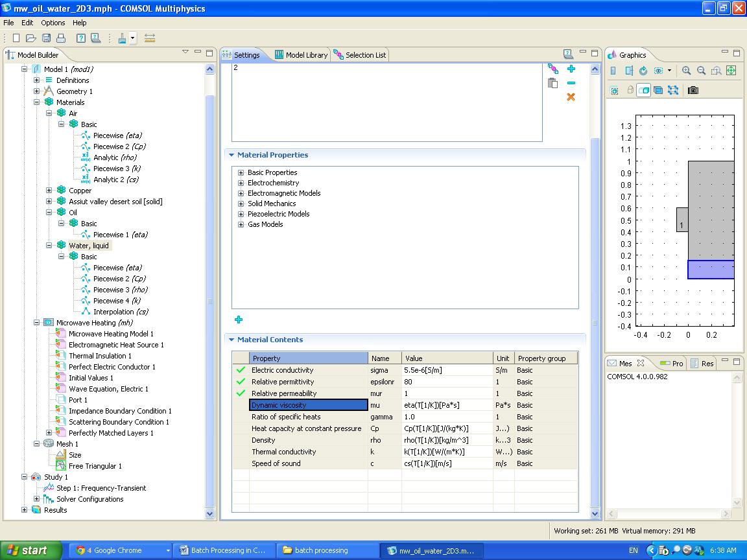Toggle the locked selection icon in Graphics toolbar
Image resolution: width=747 pixels, height=560 pixels.
pyautogui.click(x=630, y=89)
